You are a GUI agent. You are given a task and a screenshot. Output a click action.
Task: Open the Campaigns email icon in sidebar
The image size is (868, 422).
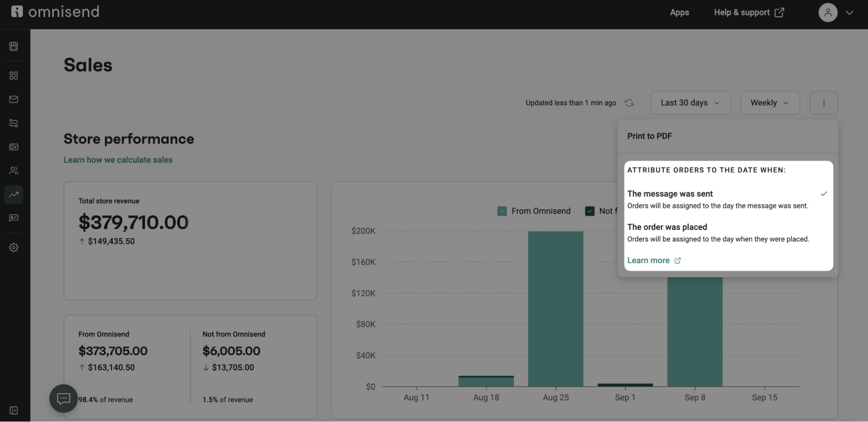pos(13,99)
